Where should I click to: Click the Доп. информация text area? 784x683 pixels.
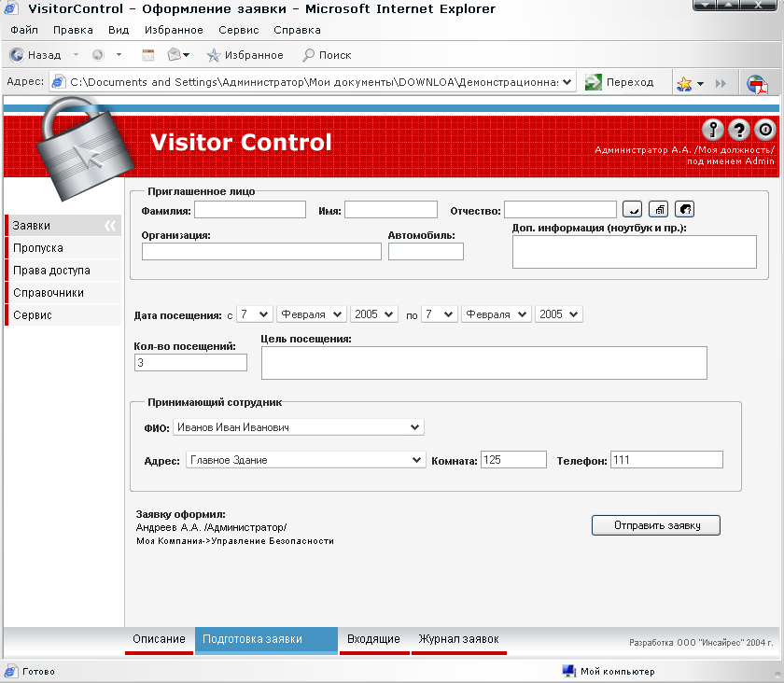tap(635, 252)
